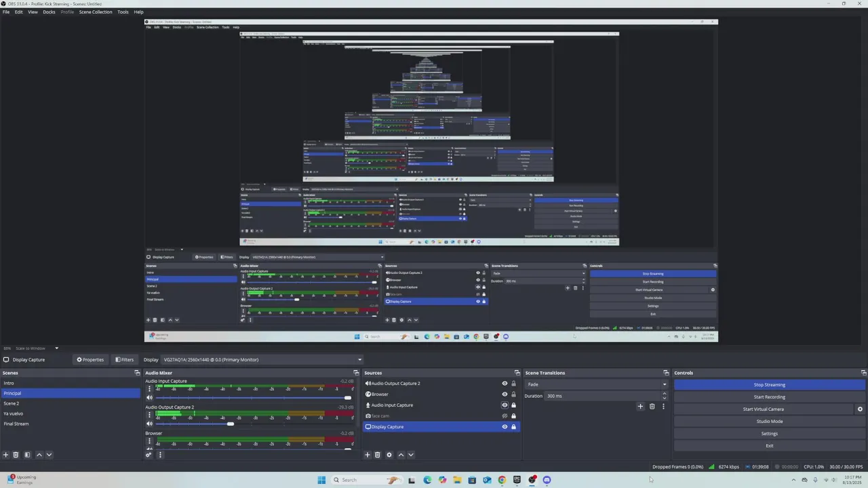Move scene up arrow in Scenes panel

[39, 455]
